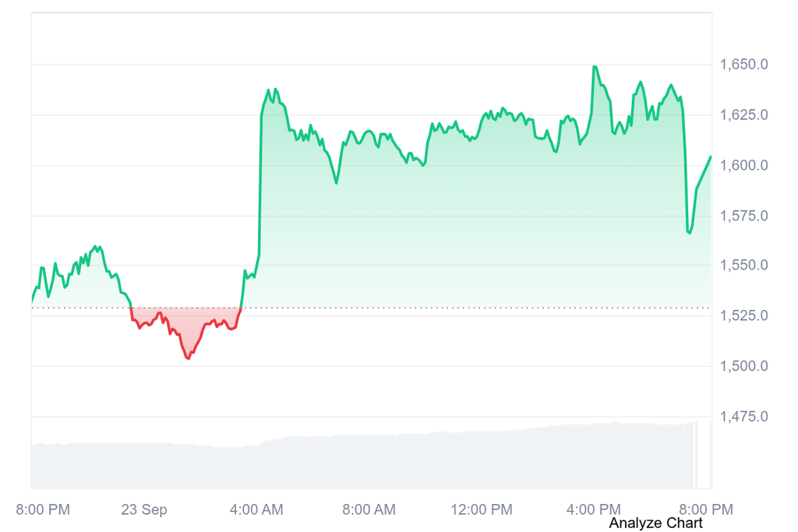Click the 4:00 AM axis label
Screen dimensions: 798x532
pyautogui.click(x=256, y=509)
